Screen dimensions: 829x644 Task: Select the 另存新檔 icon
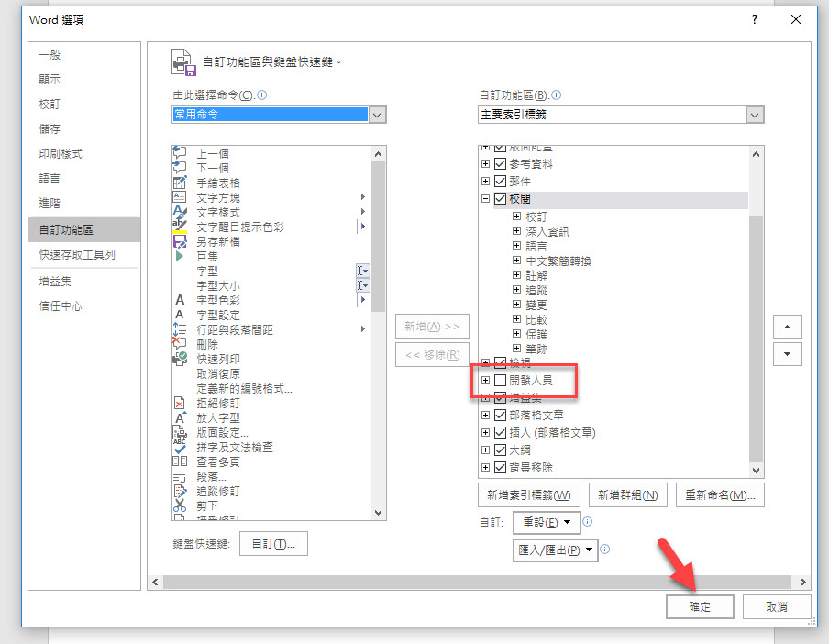click(x=179, y=241)
